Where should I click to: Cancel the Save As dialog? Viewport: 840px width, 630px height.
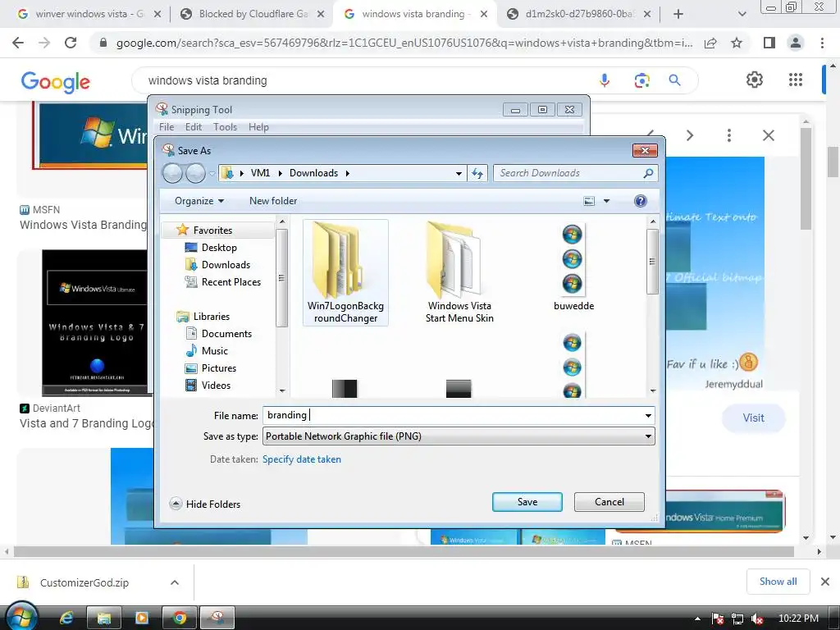(609, 502)
